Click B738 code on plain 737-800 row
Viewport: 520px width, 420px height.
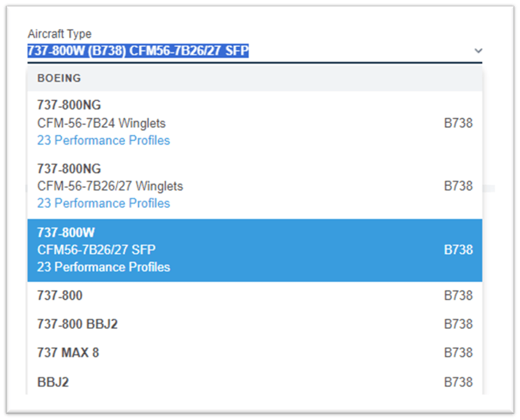pyautogui.click(x=458, y=295)
